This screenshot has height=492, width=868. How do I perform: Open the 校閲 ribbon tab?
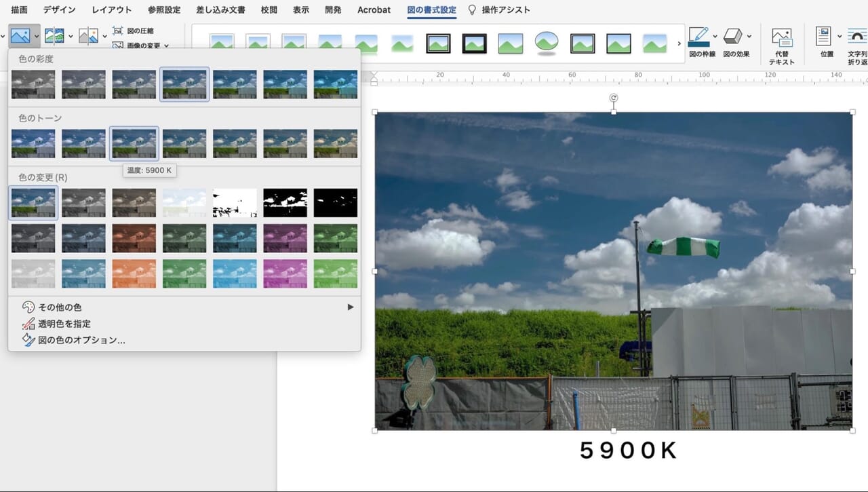click(x=269, y=10)
